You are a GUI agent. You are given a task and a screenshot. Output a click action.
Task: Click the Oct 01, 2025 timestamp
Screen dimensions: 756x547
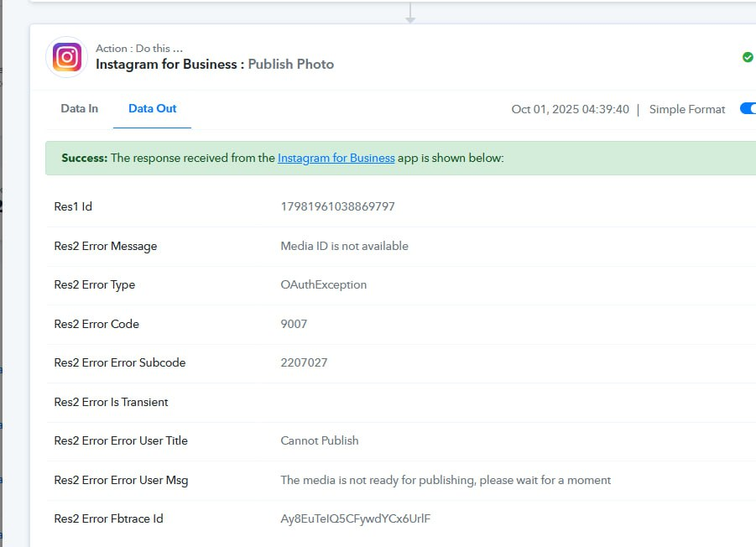point(570,109)
